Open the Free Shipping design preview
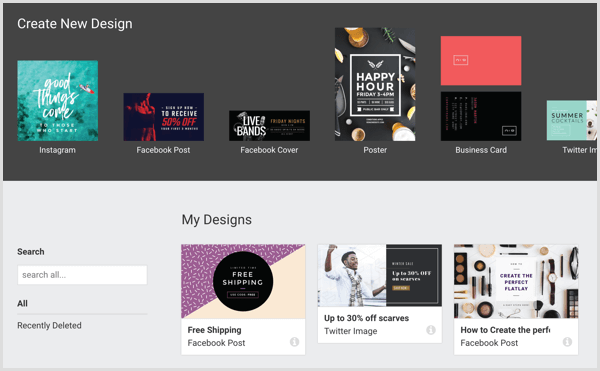This screenshot has height=371, width=600. click(x=243, y=282)
